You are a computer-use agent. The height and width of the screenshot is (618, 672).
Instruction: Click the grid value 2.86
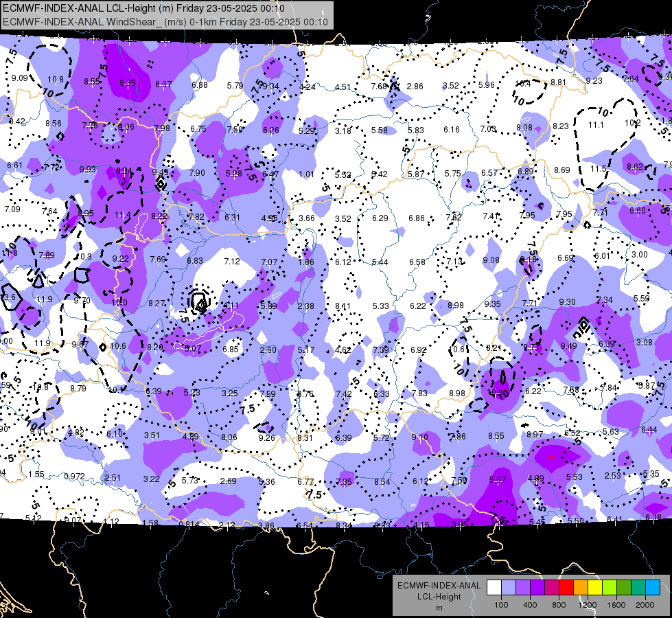415,87
